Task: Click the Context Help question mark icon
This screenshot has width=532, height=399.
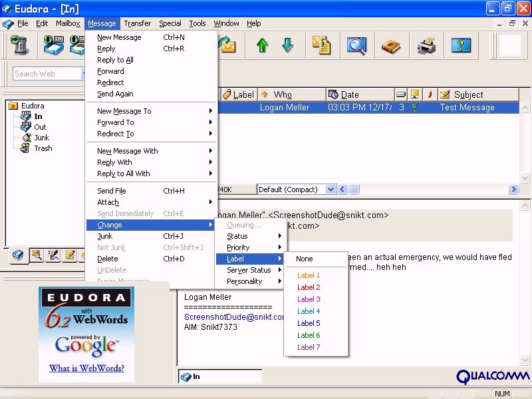Action: 461,45
